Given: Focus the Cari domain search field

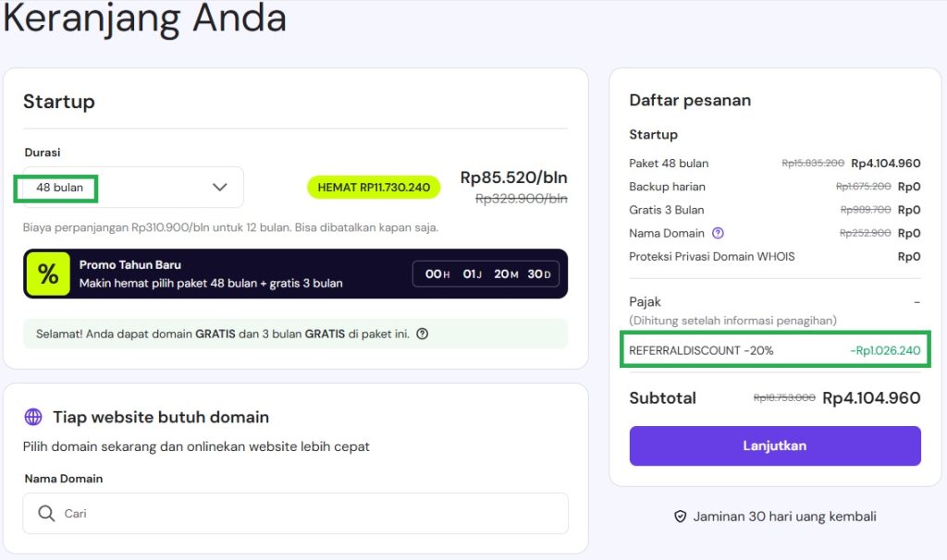Looking at the screenshot, I should click(x=305, y=513).
